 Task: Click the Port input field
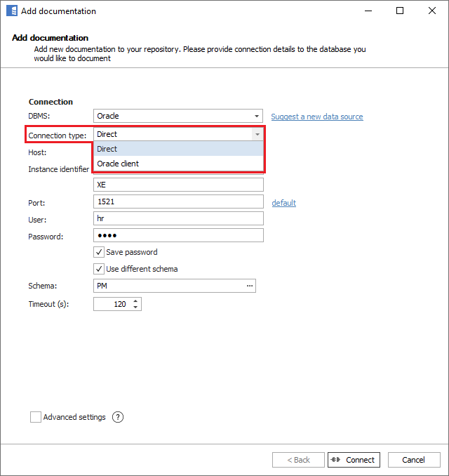click(x=178, y=201)
